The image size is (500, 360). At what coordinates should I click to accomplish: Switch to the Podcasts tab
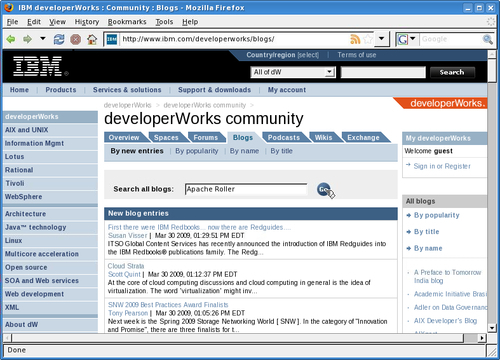coord(284,138)
